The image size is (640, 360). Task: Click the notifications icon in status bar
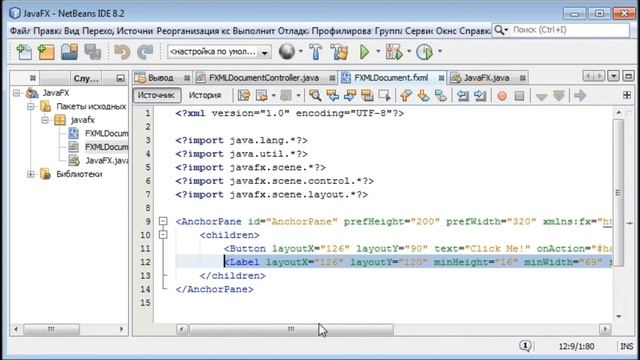[x=525, y=346]
